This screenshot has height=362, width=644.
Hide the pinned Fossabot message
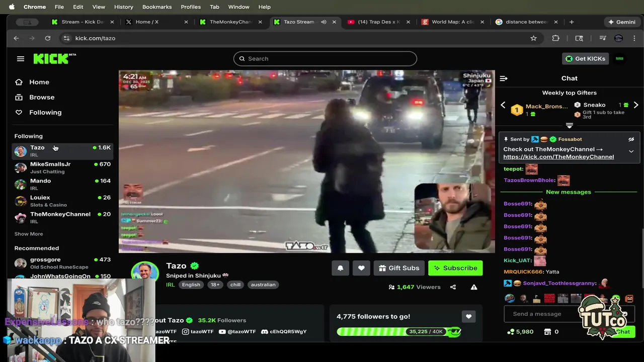[x=631, y=139]
